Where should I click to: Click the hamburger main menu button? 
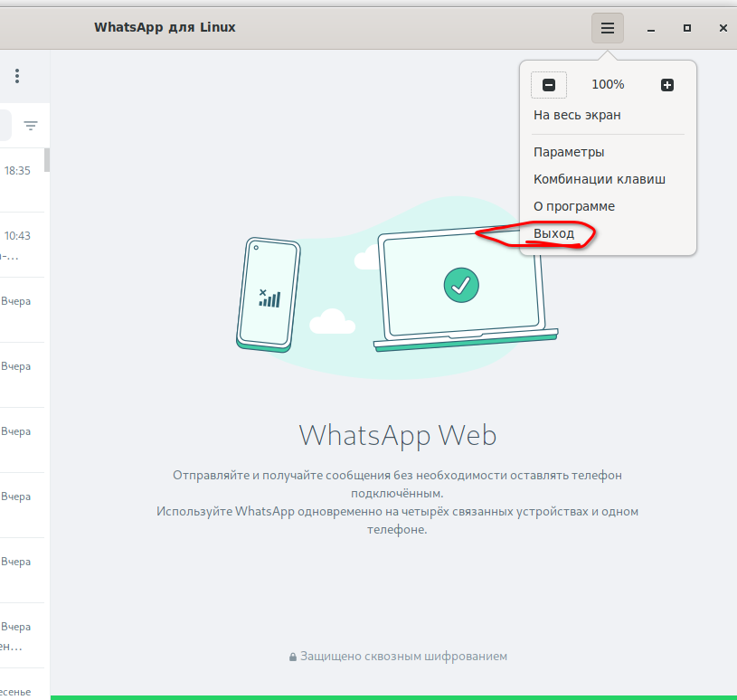[608, 28]
